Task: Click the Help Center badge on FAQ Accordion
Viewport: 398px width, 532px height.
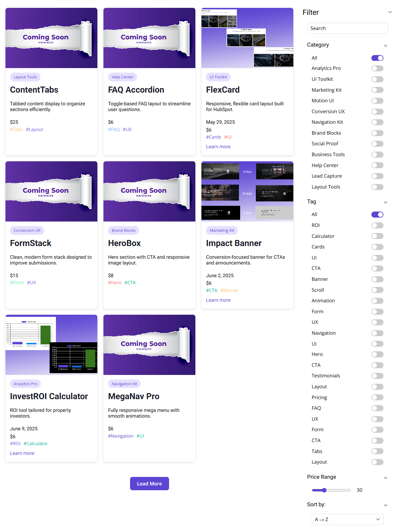Action: pyautogui.click(x=122, y=77)
